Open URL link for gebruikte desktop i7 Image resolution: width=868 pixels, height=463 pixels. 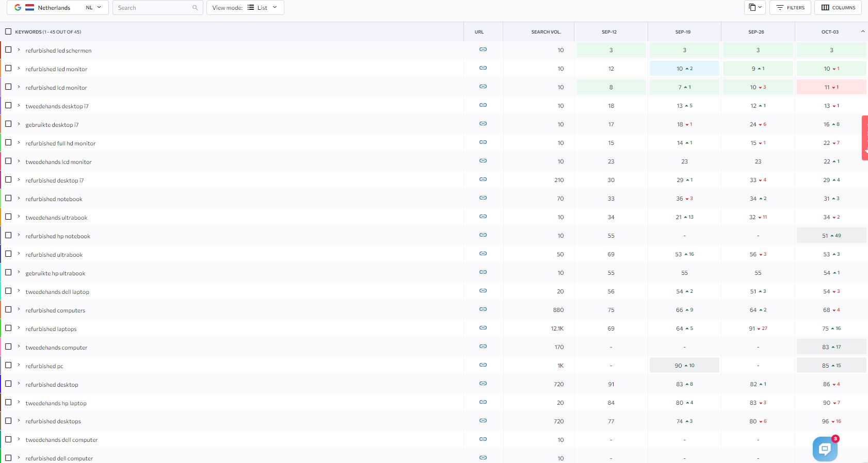point(483,124)
